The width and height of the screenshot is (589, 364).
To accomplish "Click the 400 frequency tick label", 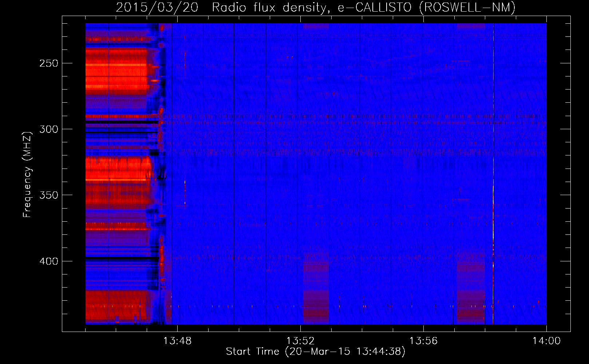I will [x=49, y=261].
